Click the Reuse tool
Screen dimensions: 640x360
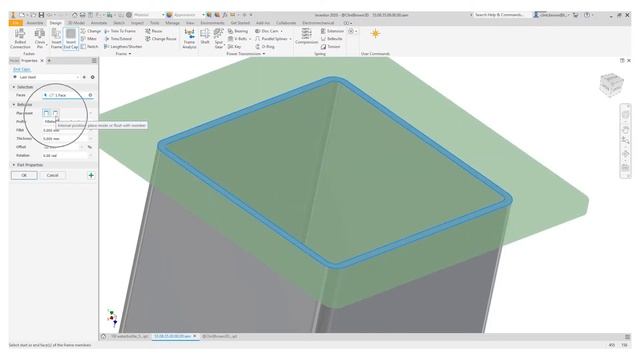pos(154,31)
